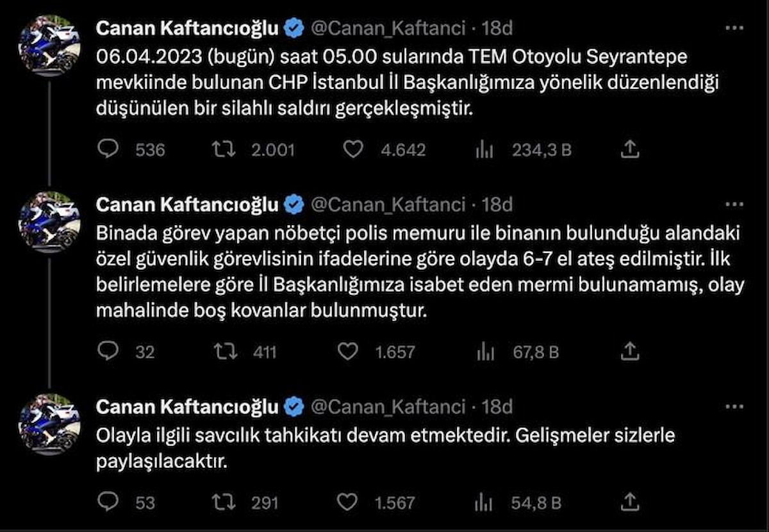Reply to the second tweet with 32 replies

click(108, 351)
